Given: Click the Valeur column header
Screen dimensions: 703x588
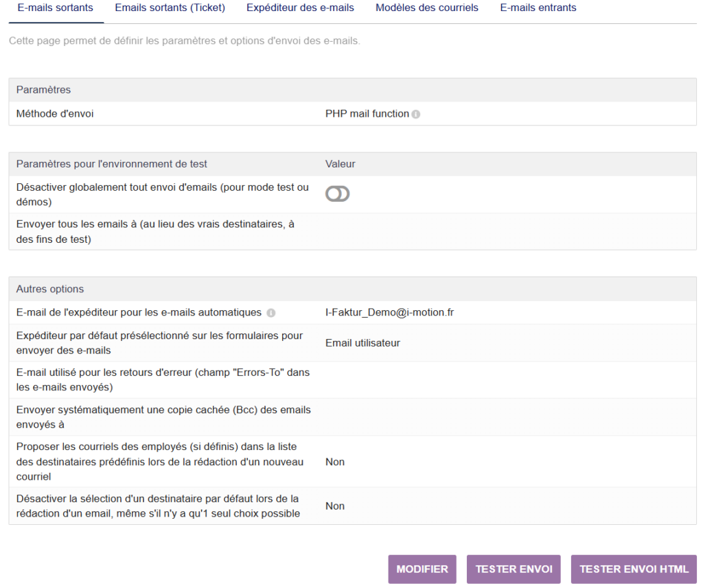Looking at the screenshot, I should (x=340, y=164).
